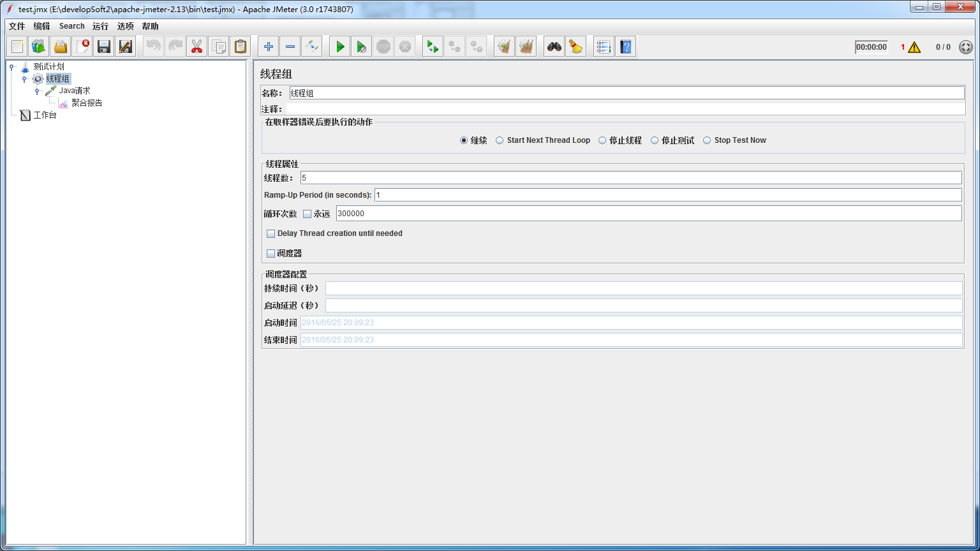Start the test with the green play icon
The width and height of the screenshot is (980, 551).
340,47
